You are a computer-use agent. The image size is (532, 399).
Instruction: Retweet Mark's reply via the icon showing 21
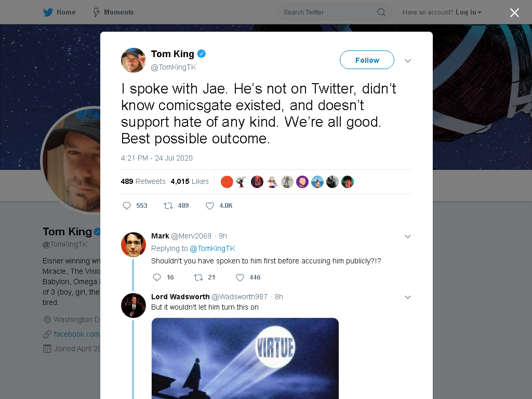coord(198,277)
